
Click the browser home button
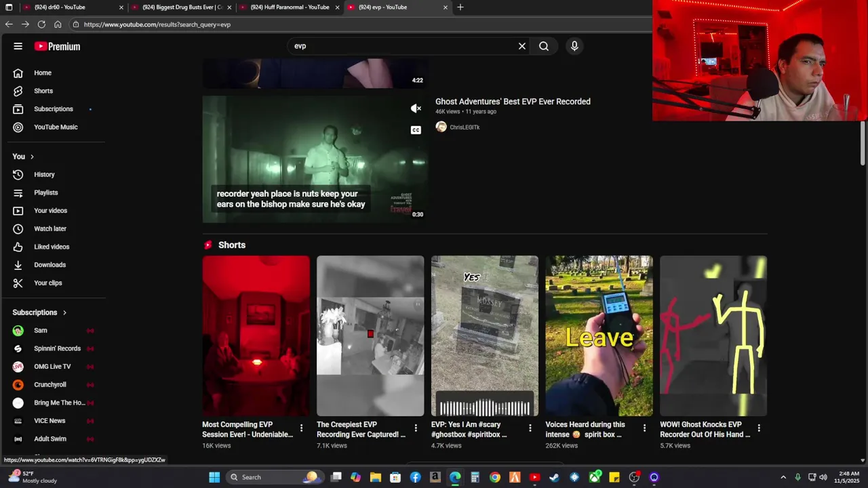coord(58,24)
